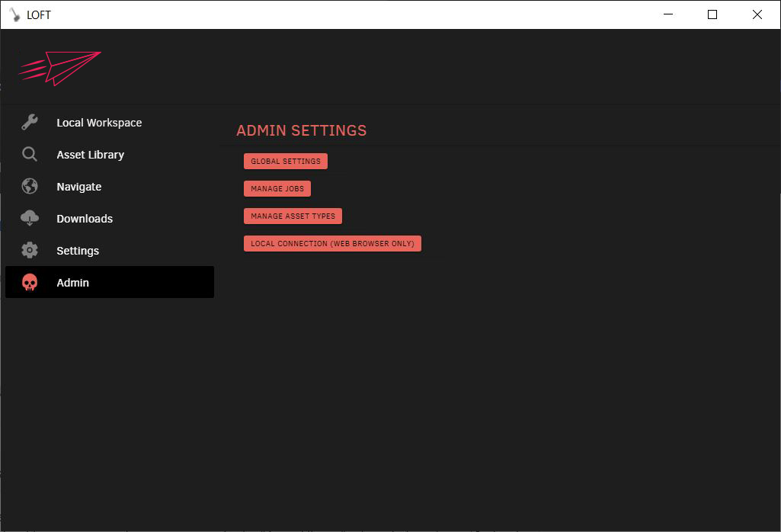Click Local Connection (Web Browser Only)

[332, 243]
